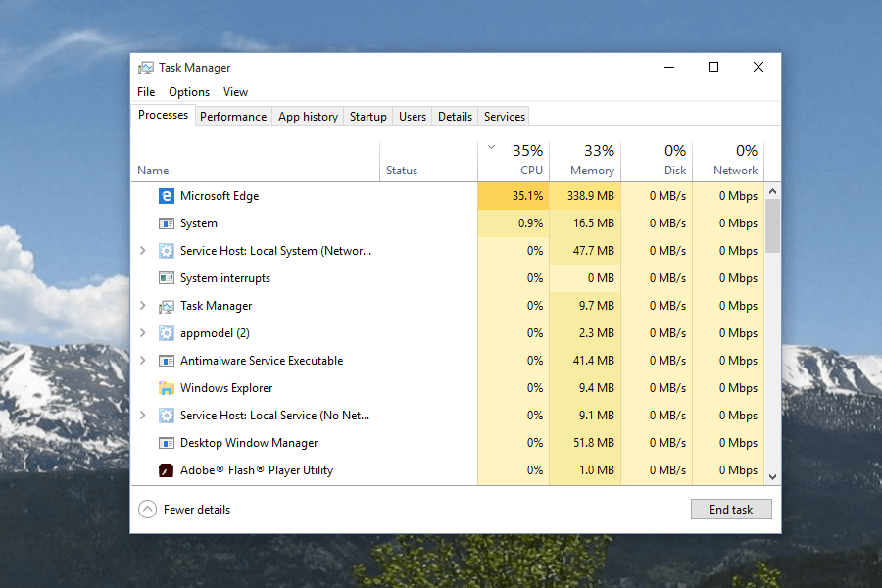The width and height of the screenshot is (882, 588).
Task: Select Adobe Flash Player Utility row name
Action: (257, 470)
